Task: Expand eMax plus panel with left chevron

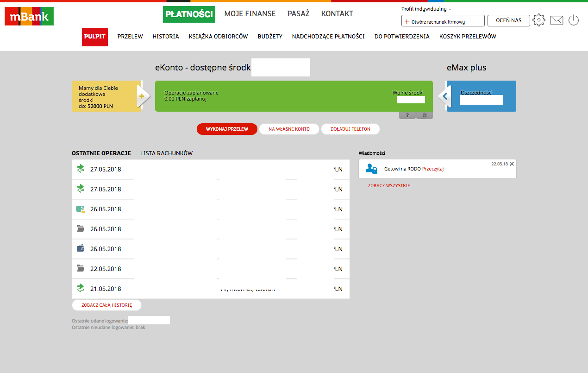Action: pos(445,96)
